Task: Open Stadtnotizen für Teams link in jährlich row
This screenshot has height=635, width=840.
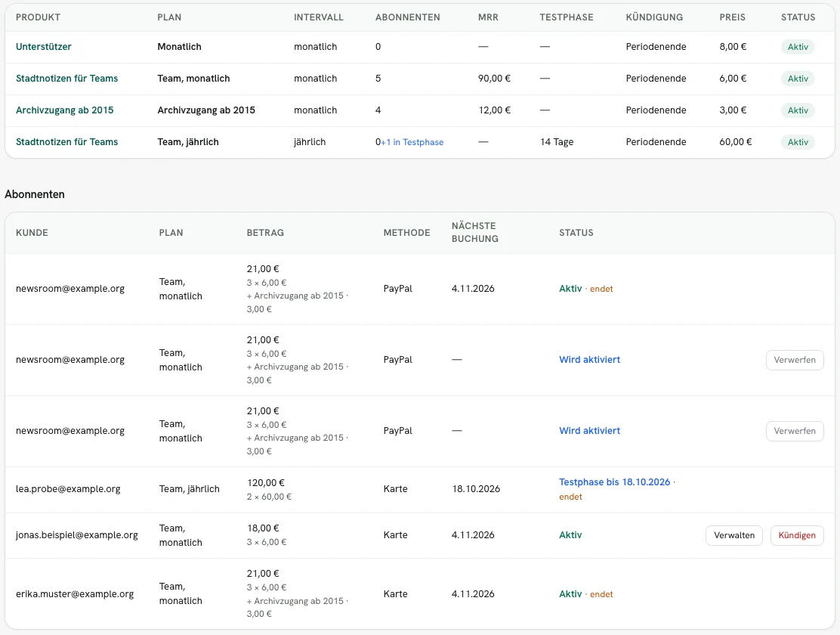Action: point(67,141)
